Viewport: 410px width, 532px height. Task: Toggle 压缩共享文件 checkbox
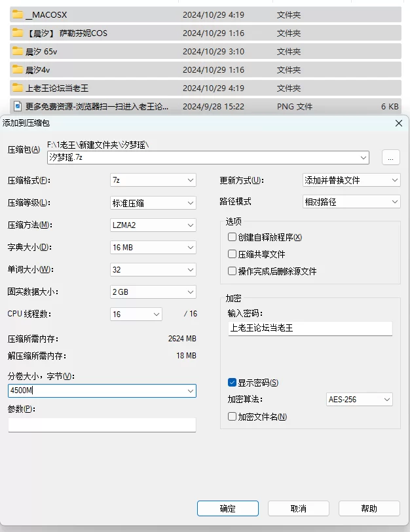(x=232, y=254)
